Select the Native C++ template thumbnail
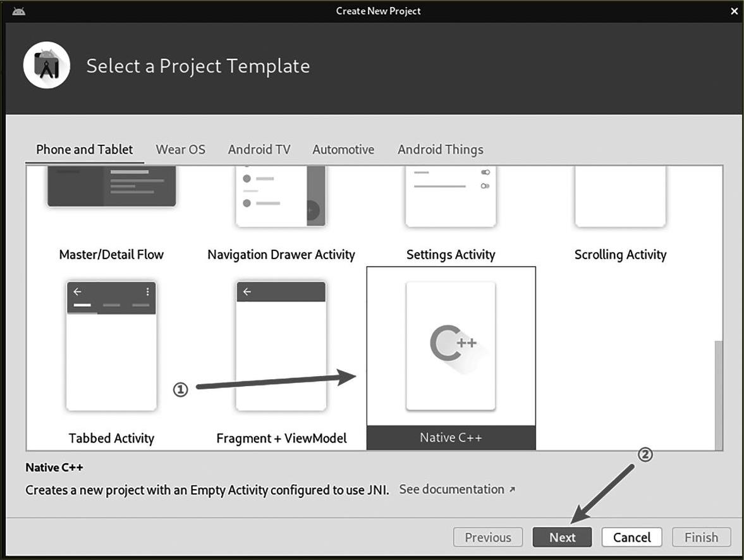The width and height of the screenshot is (744, 560). [x=451, y=346]
